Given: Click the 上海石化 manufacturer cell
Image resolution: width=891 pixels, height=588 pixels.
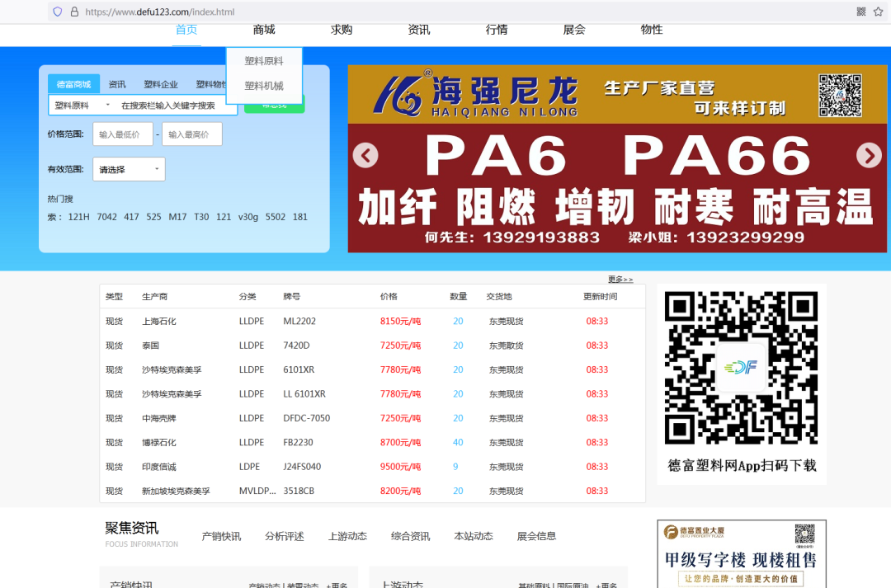Looking at the screenshot, I should tap(159, 321).
